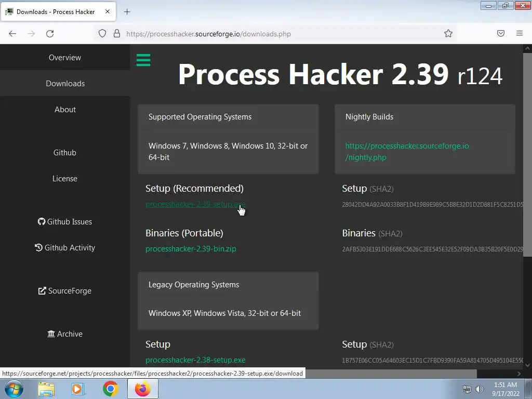Open Firefox application menu icon

(x=520, y=33)
